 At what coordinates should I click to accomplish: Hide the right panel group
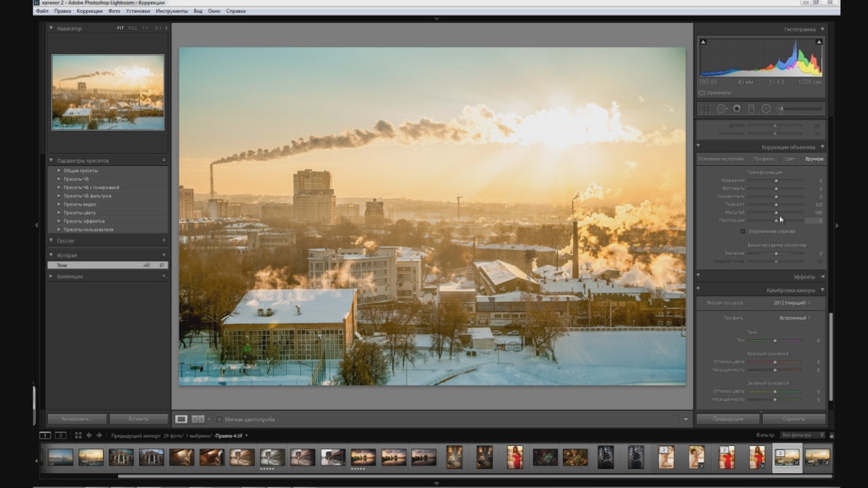835,225
